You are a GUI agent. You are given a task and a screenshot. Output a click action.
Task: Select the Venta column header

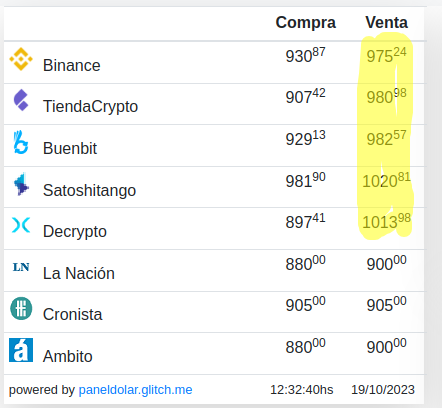point(387,23)
